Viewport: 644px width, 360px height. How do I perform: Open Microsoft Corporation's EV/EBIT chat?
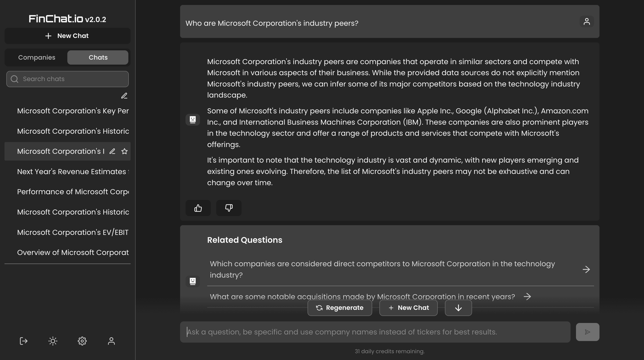[68, 232]
